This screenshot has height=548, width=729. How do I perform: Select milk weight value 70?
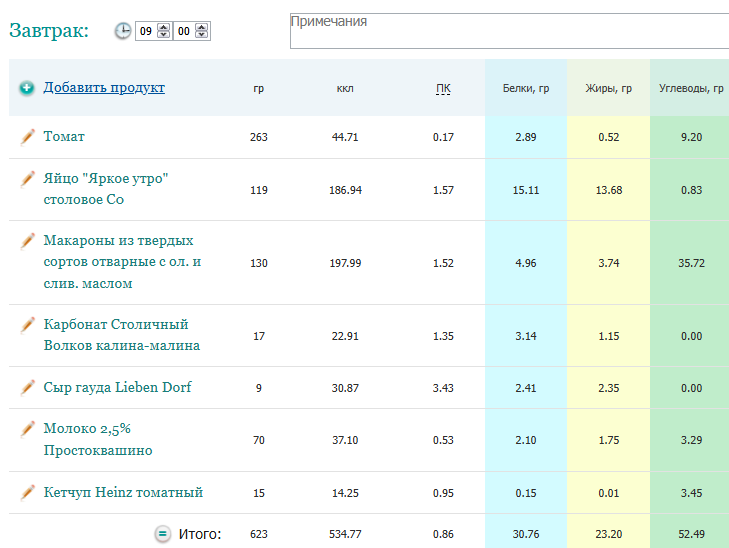coord(259,440)
